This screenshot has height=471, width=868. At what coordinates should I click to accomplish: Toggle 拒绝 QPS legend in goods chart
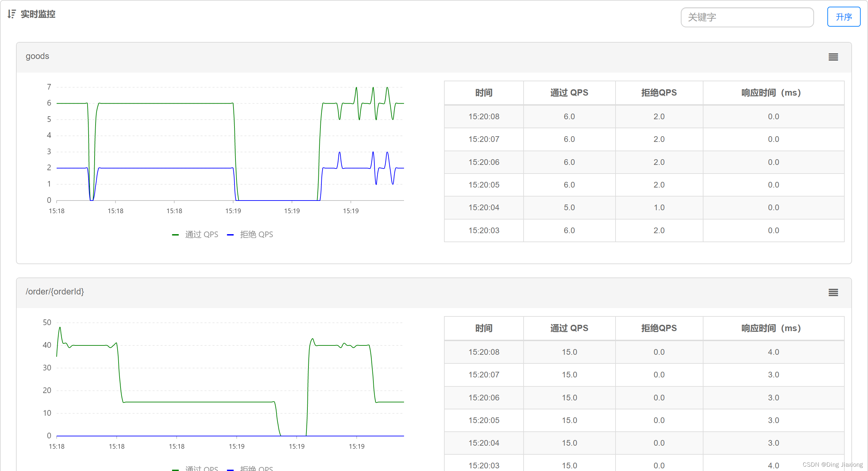point(250,235)
